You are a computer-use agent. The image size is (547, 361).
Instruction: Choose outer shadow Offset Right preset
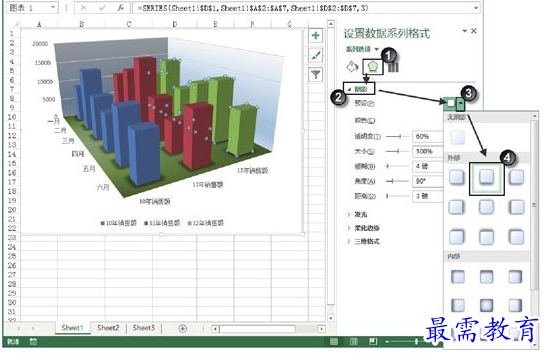(x=456, y=207)
